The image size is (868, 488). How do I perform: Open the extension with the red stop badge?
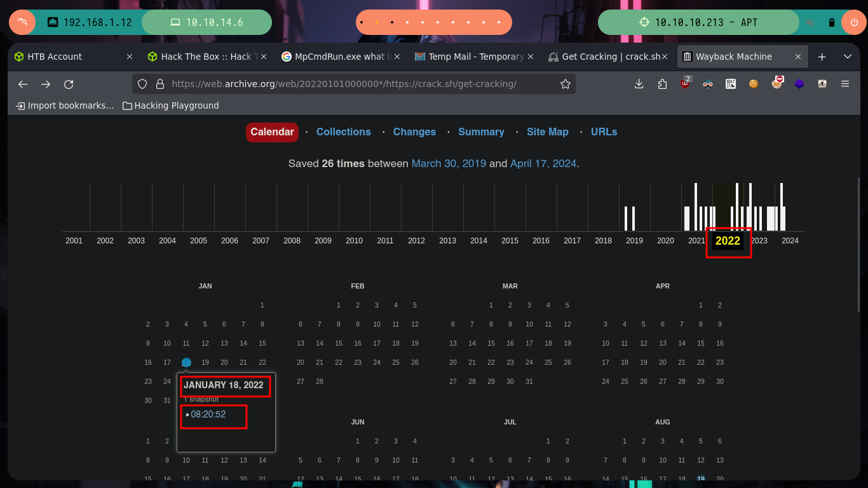(x=776, y=83)
